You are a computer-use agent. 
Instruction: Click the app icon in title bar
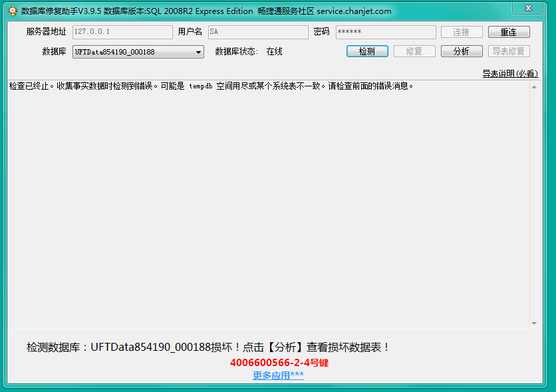(x=13, y=11)
